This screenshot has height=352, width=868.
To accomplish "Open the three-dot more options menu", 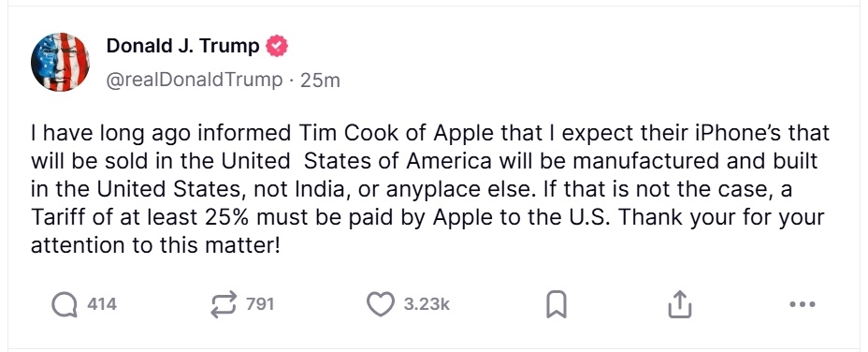I will click(803, 304).
